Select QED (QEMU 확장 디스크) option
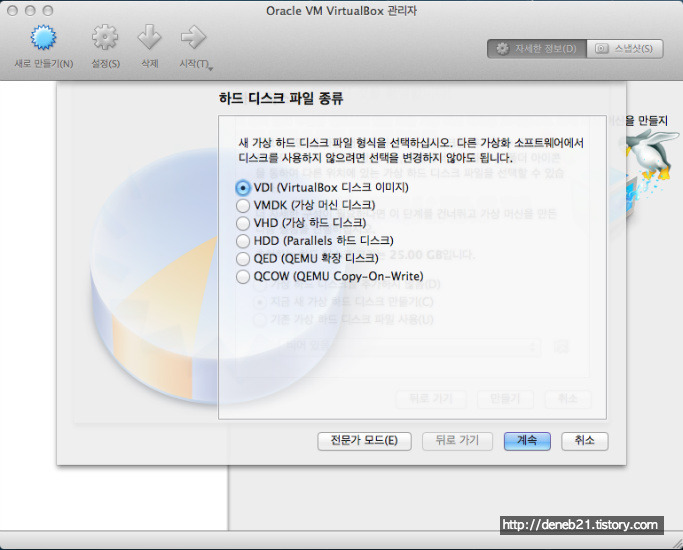 point(243,259)
